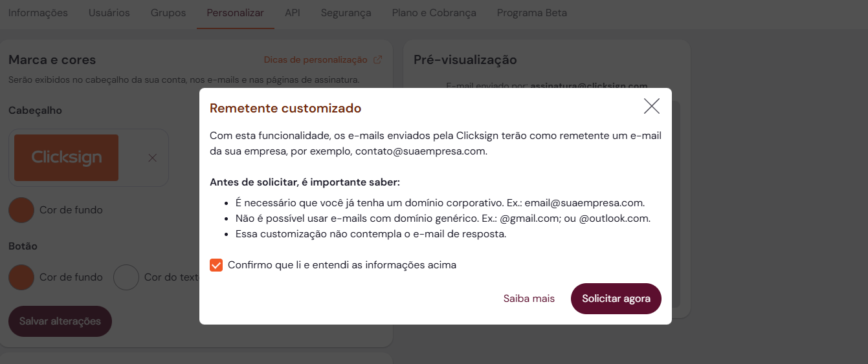Remove the Clicksign header logo with X icon
The image size is (868, 364).
click(152, 158)
